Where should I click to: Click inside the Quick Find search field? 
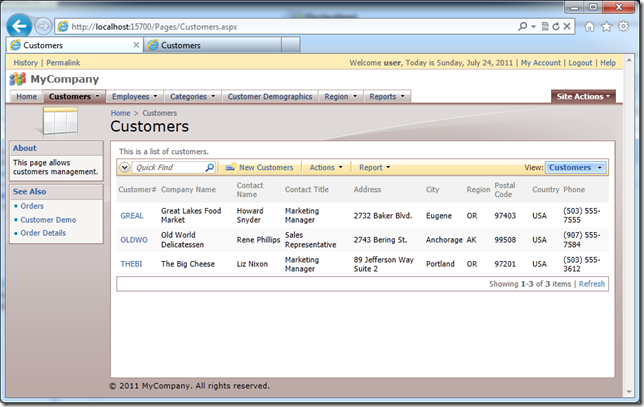[168, 168]
